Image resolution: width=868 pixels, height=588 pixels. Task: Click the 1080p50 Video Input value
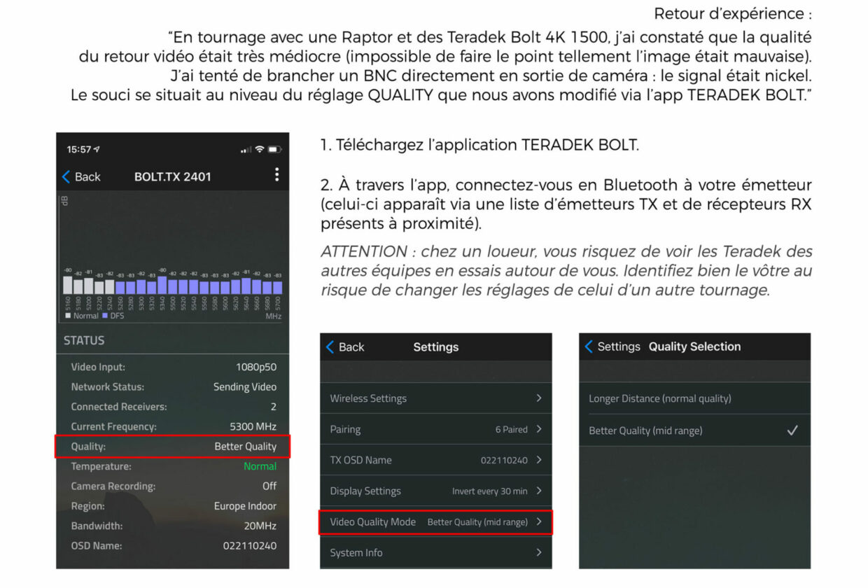(x=256, y=367)
